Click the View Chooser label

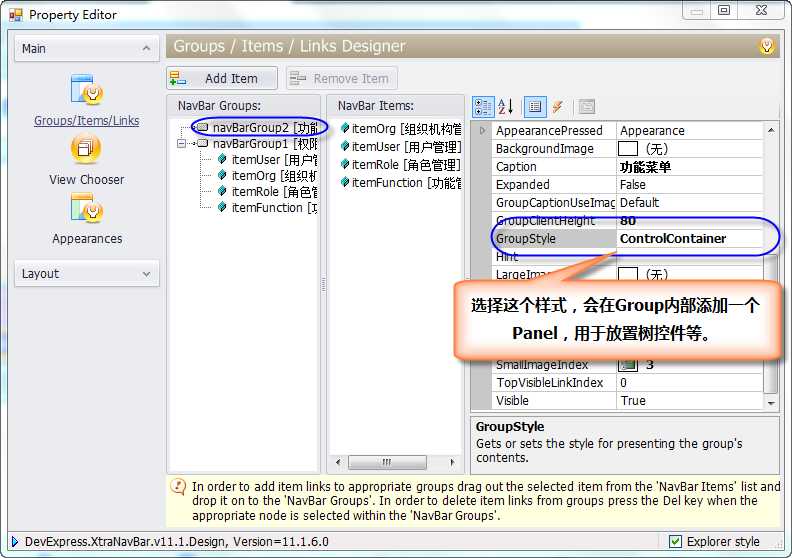click(86, 179)
